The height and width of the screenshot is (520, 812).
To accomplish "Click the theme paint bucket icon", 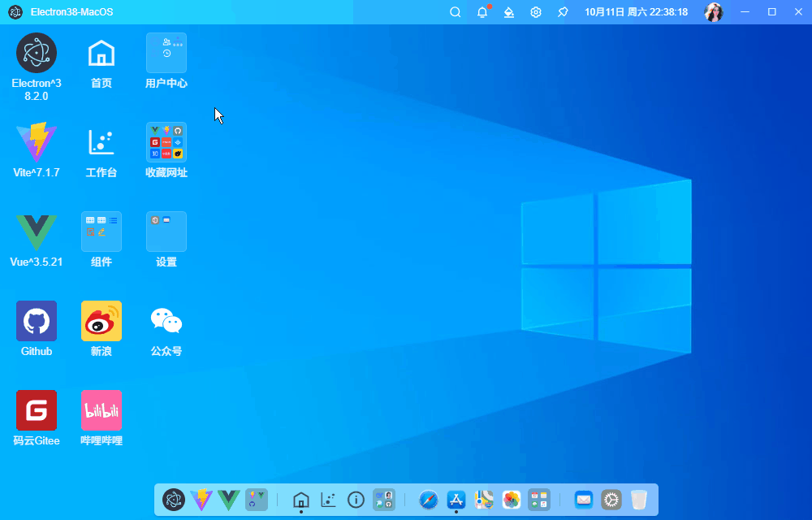I will 509,12.
